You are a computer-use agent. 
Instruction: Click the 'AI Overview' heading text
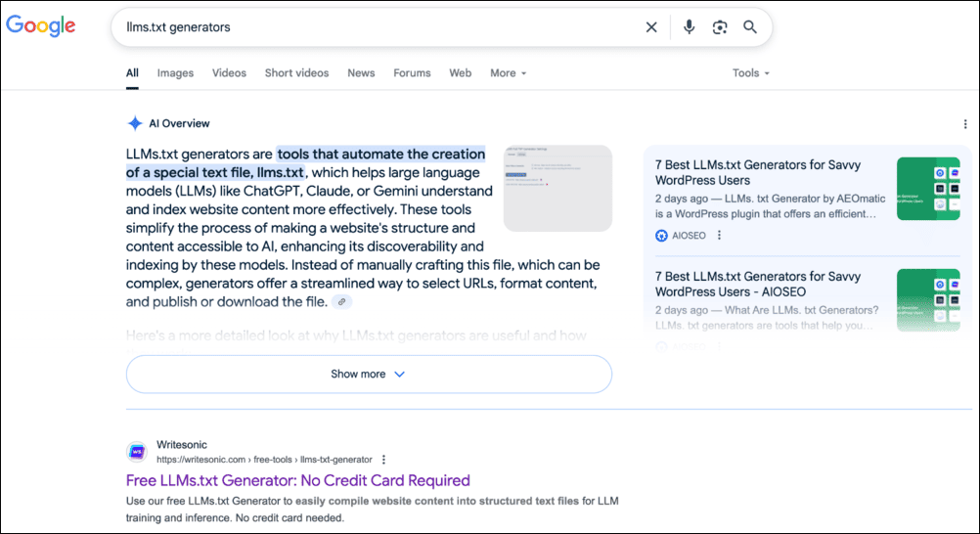point(179,123)
